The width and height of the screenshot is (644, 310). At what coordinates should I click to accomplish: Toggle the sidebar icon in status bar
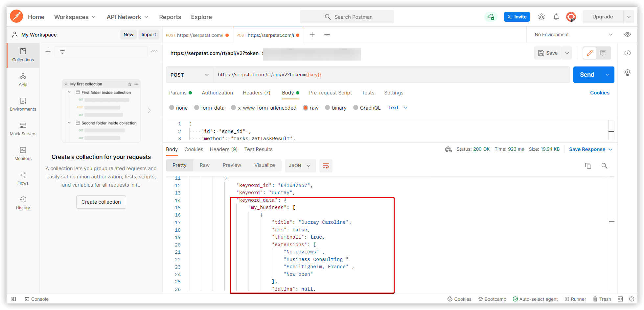pyautogui.click(x=13, y=299)
